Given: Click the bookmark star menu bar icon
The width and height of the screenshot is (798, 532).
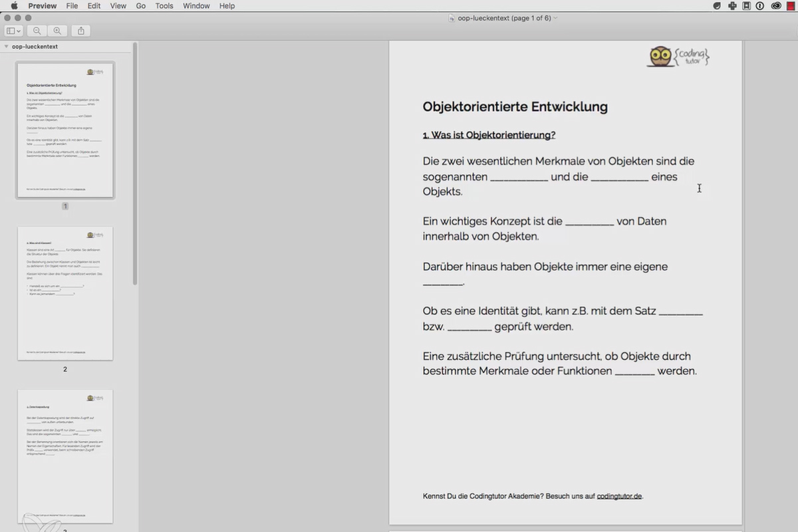Looking at the screenshot, I should point(747,6).
